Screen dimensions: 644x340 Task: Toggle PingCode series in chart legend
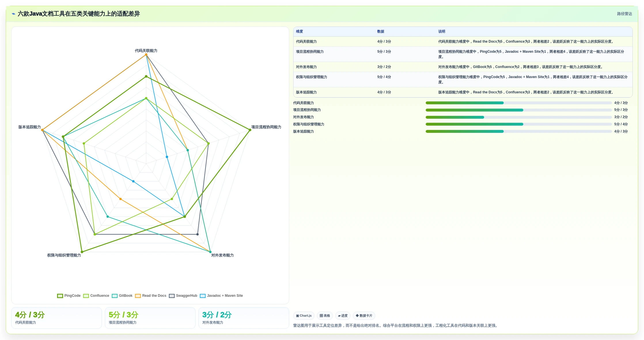(69, 296)
